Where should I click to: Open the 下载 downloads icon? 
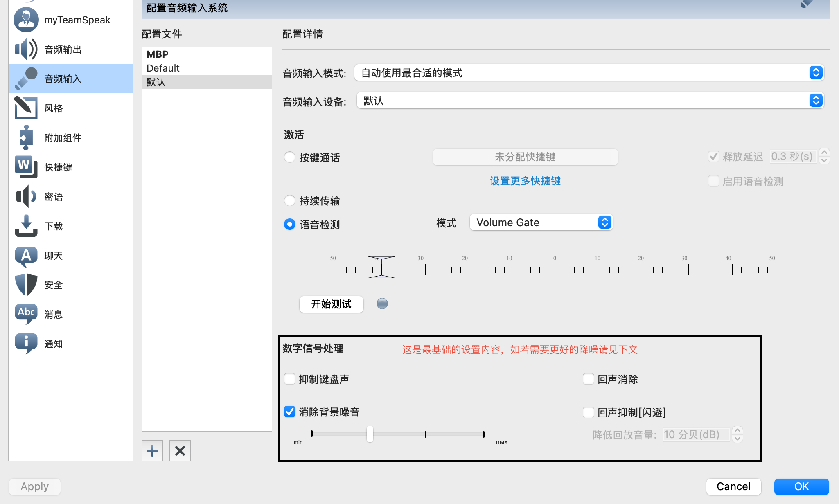point(26,226)
